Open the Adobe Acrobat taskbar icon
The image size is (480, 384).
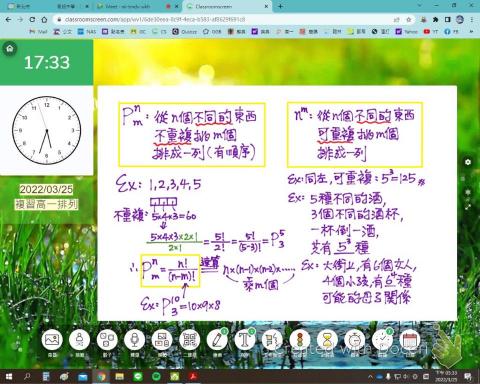193,377
